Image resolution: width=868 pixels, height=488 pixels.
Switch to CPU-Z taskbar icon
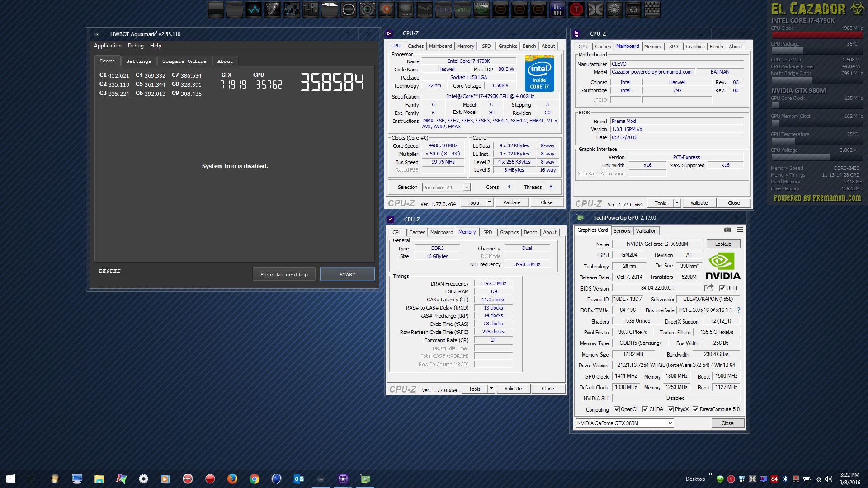[x=343, y=479]
